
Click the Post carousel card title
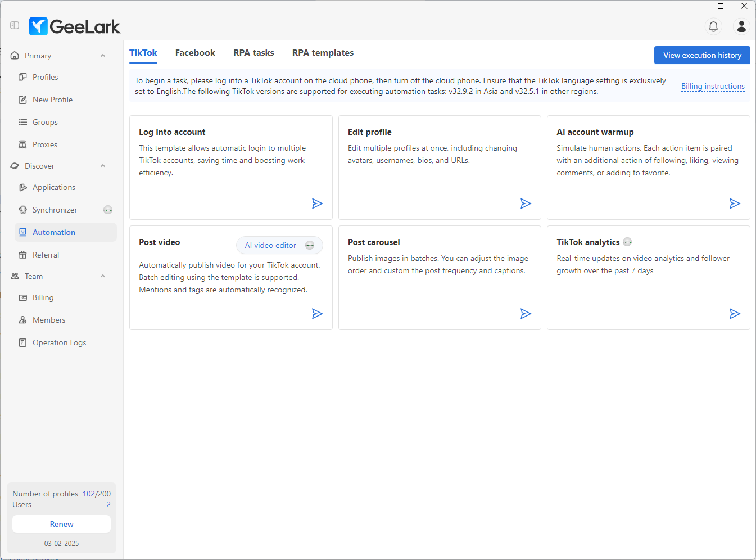point(374,242)
